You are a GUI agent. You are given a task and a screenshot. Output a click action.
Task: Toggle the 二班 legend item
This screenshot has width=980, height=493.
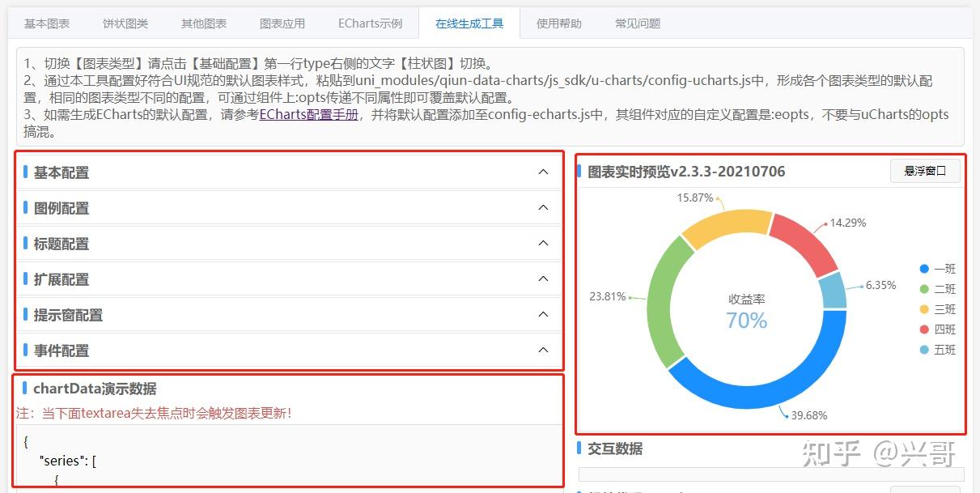pyautogui.click(x=938, y=289)
